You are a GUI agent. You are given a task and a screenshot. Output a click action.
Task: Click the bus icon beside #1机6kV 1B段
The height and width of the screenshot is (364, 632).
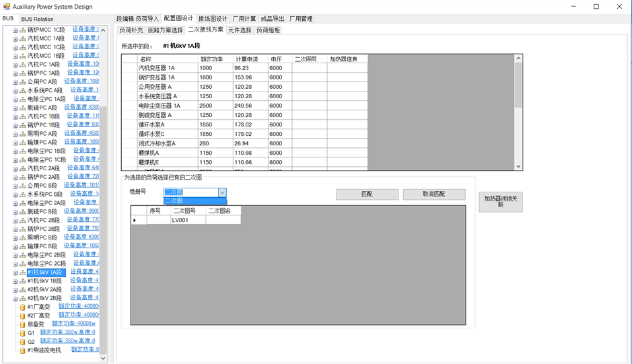click(23, 281)
